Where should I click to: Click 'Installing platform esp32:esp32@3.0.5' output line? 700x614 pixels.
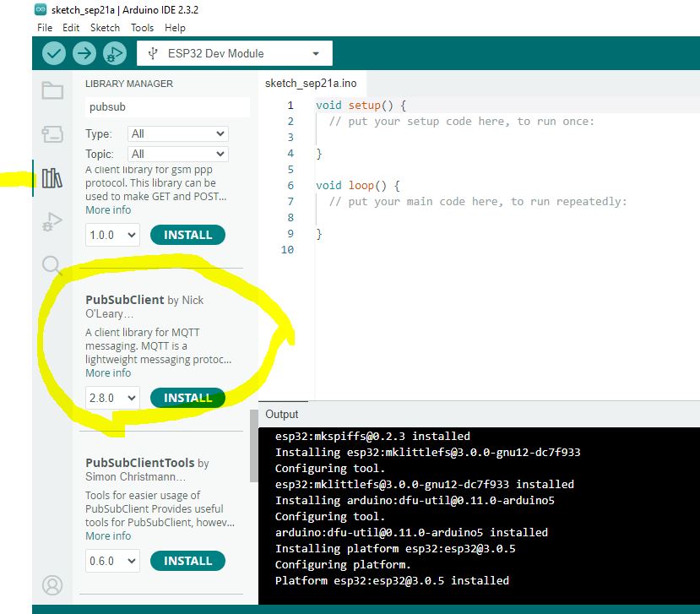pos(395,548)
